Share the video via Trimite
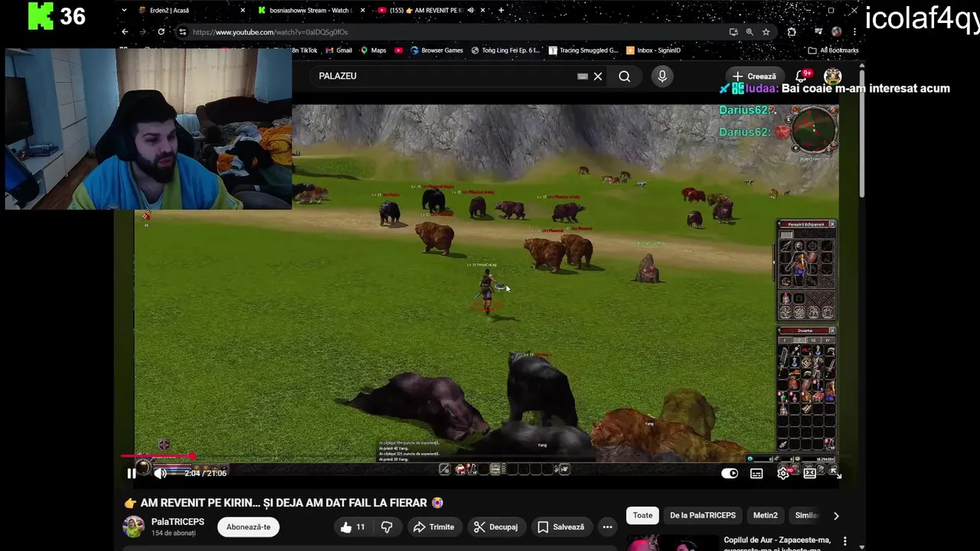This screenshot has width=980, height=551. click(x=433, y=527)
